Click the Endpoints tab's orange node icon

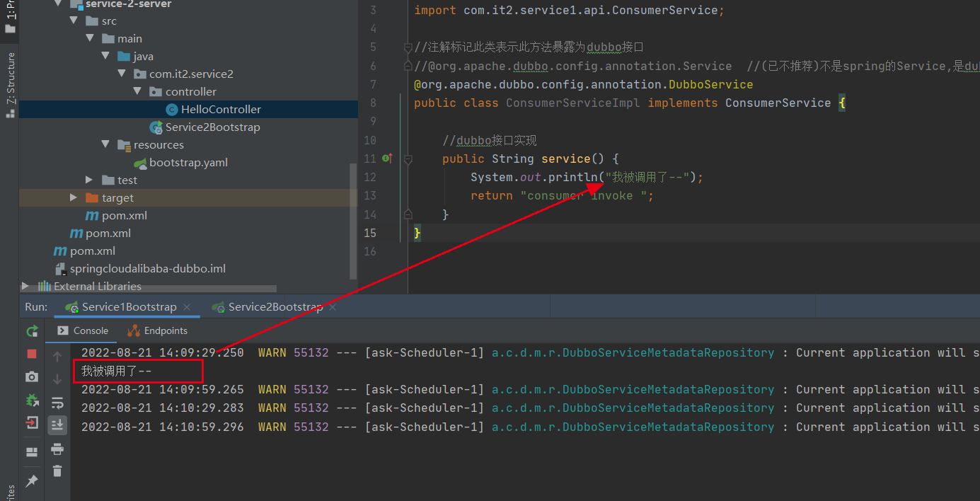pos(134,330)
